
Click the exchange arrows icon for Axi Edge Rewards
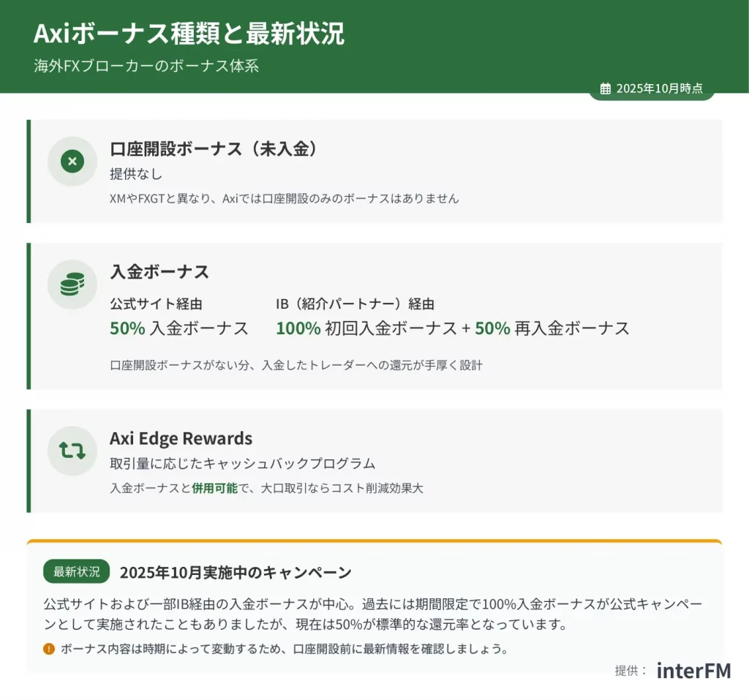[x=72, y=451]
